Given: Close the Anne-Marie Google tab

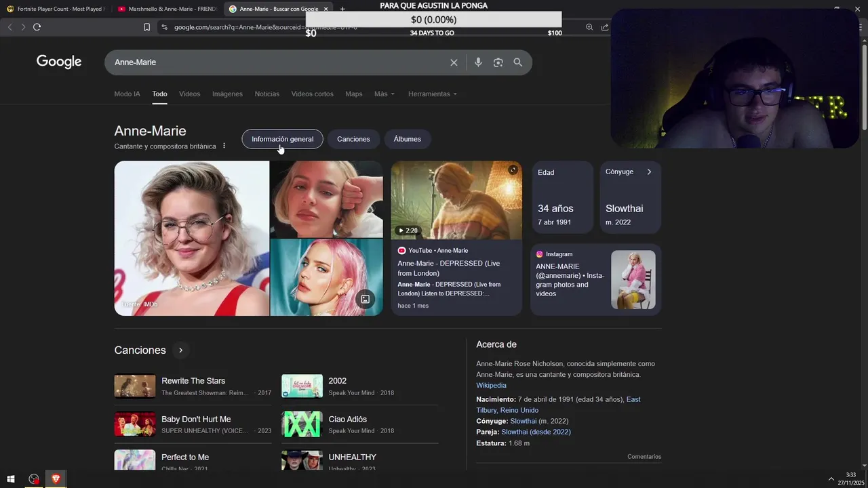Looking at the screenshot, I should (326, 9).
